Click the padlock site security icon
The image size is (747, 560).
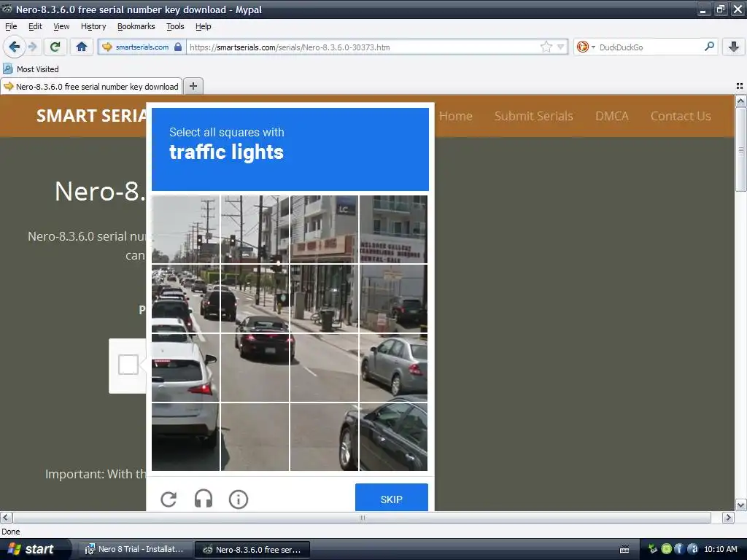tap(178, 47)
